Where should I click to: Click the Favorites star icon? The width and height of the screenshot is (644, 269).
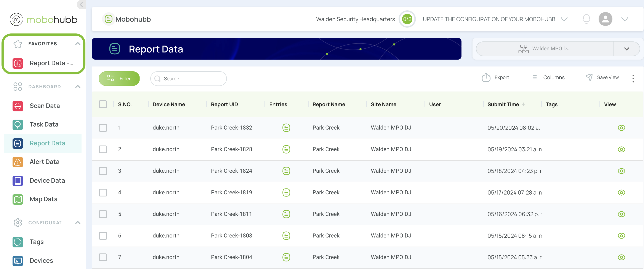(x=18, y=44)
